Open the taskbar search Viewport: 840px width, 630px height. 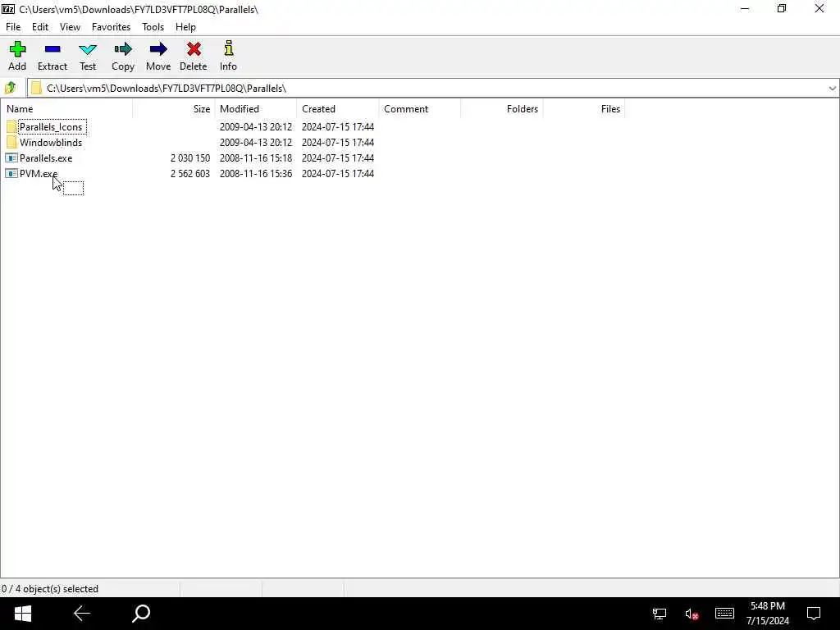click(x=141, y=614)
